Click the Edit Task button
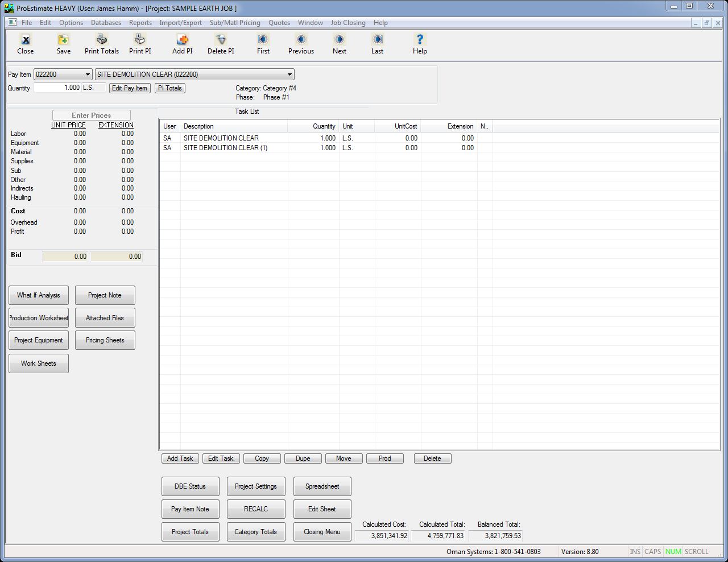 tap(221, 458)
